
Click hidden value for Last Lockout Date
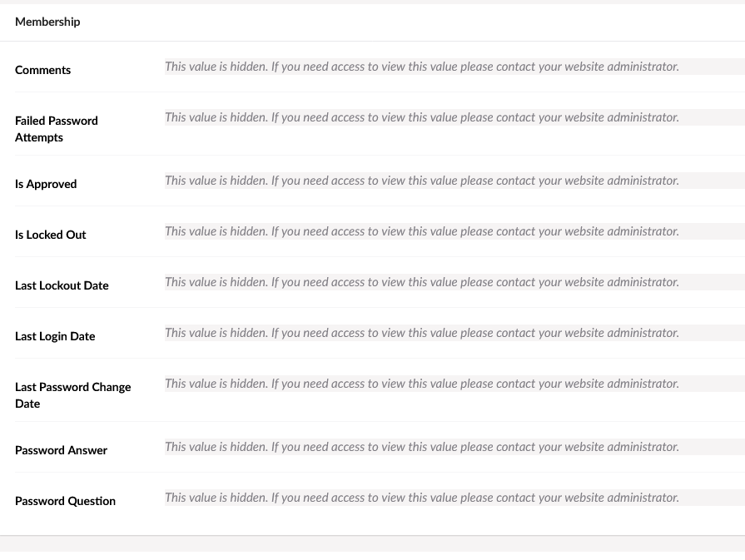tap(422, 282)
